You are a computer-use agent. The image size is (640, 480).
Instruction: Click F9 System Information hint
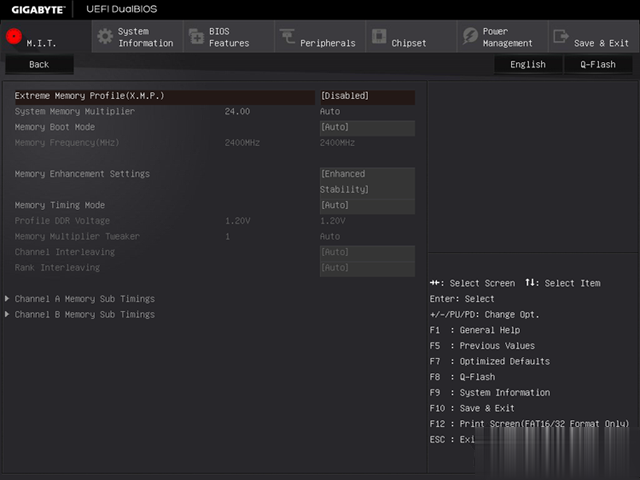pyautogui.click(x=490, y=393)
